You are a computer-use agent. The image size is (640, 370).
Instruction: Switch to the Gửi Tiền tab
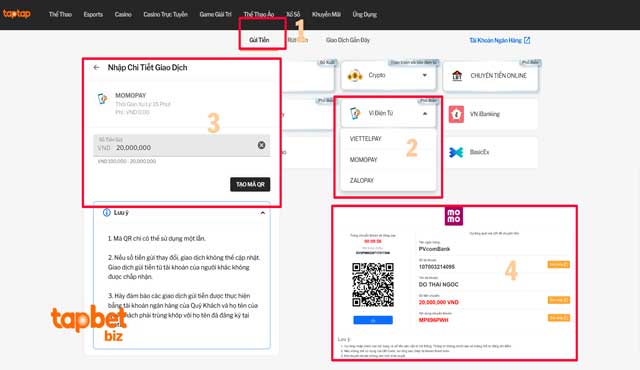pyautogui.click(x=259, y=40)
